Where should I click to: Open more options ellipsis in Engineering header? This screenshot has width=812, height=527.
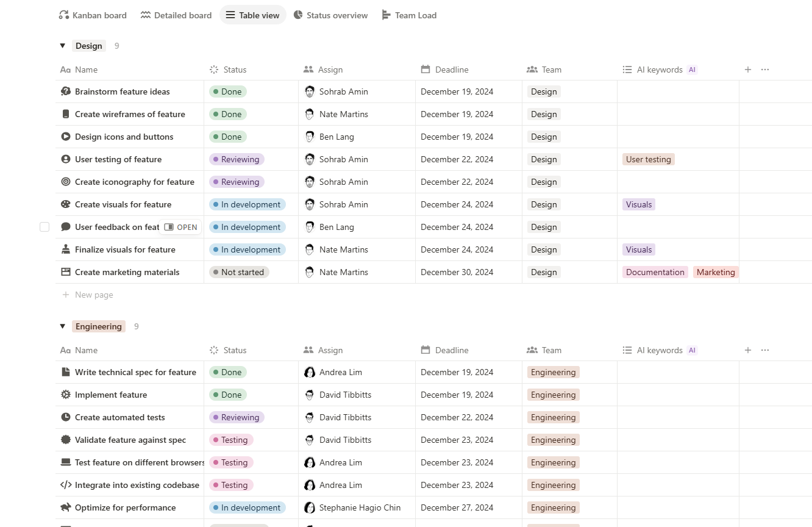[765, 350]
